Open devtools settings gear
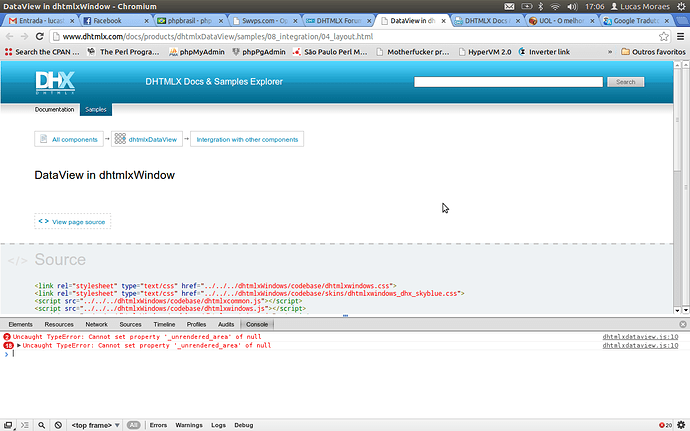690x431 pixels. click(x=681, y=425)
